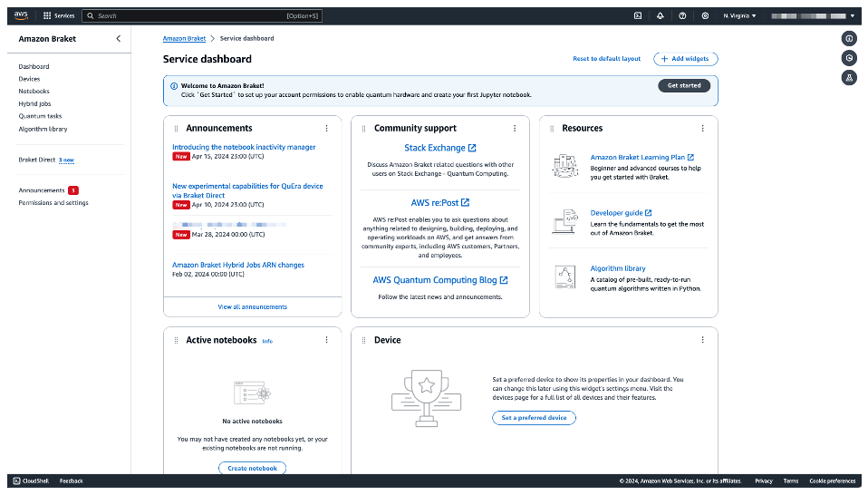Open the notifications bell
The width and height of the screenshot is (868, 495).
[660, 15]
